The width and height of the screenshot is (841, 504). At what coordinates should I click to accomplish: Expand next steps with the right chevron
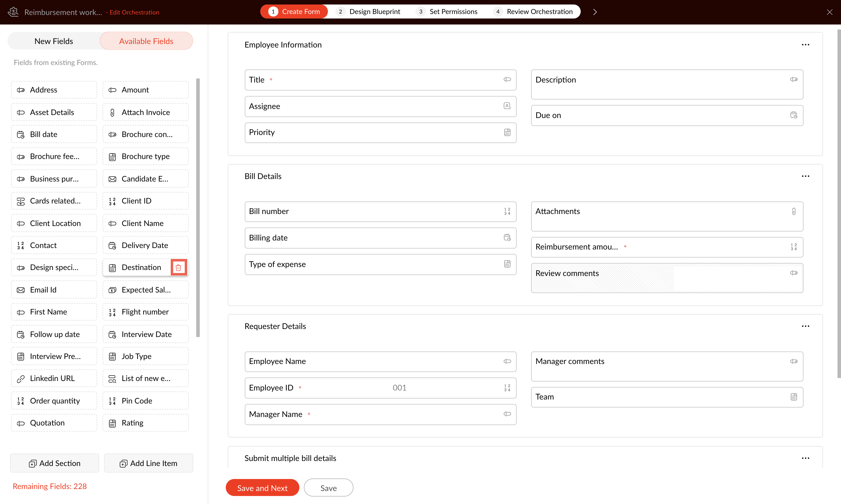[x=595, y=12]
